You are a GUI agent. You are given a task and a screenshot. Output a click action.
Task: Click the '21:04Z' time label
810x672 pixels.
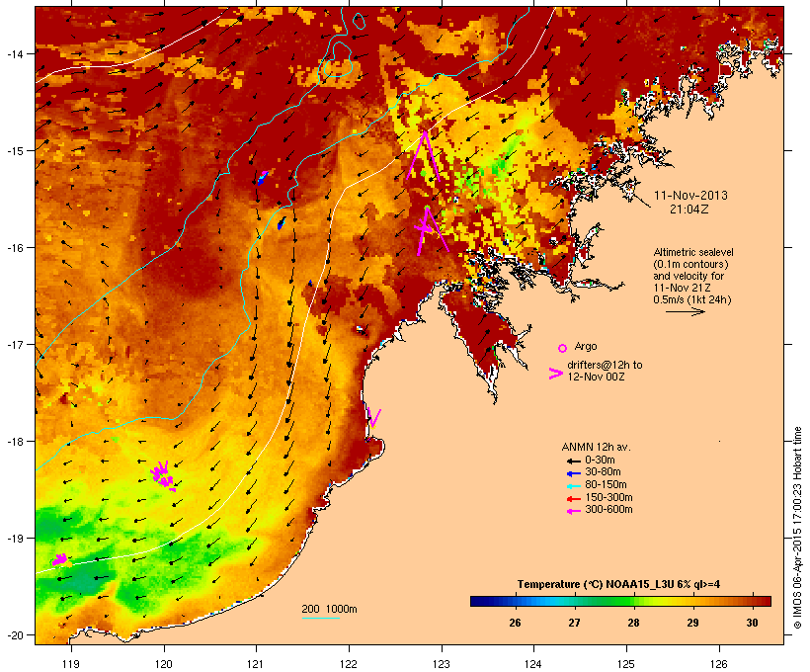(x=688, y=210)
